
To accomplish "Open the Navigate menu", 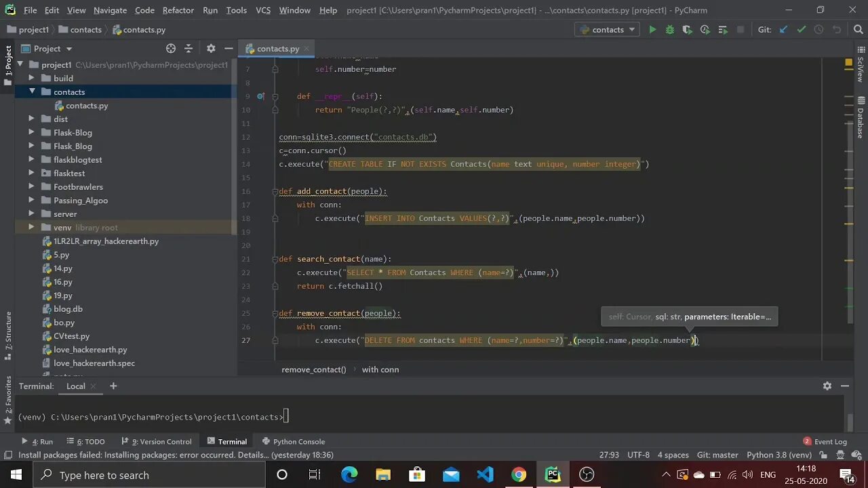I will [x=110, y=10].
